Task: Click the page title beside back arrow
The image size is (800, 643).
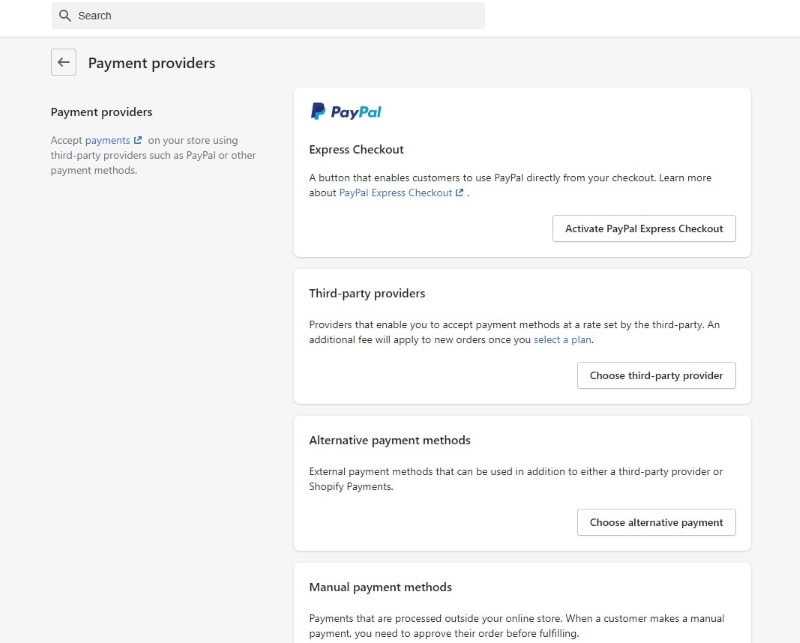Action: [x=151, y=63]
